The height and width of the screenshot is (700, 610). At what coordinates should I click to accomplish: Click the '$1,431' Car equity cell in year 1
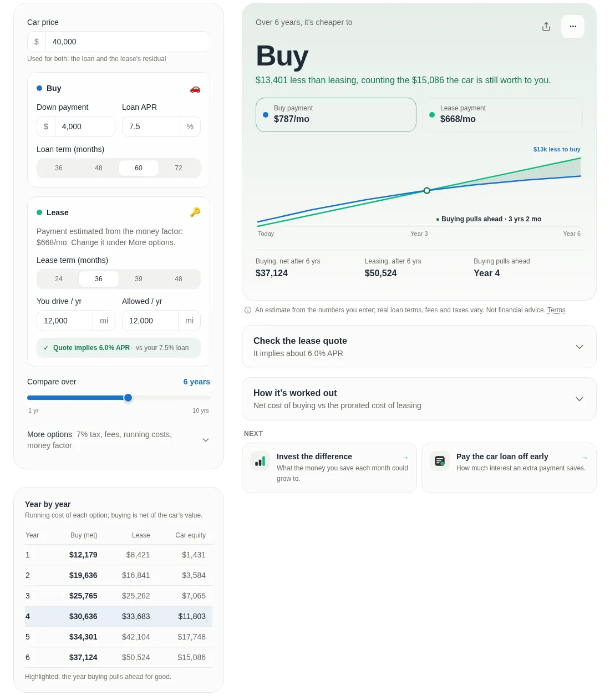[194, 555]
